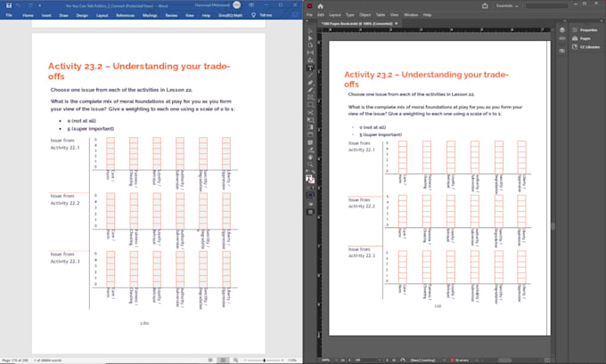The width and height of the screenshot is (606, 364).
Task: Click Word zoom out minus button
Action: tap(245, 360)
